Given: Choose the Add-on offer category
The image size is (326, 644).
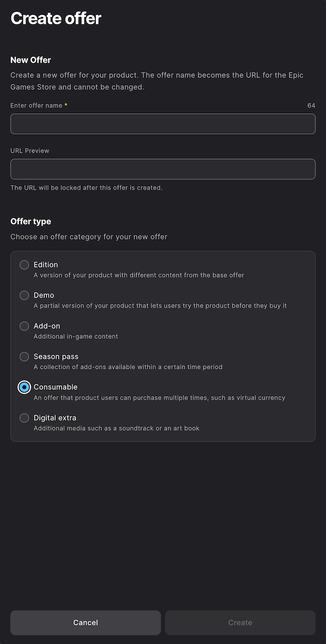Looking at the screenshot, I should pyautogui.click(x=24, y=326).
